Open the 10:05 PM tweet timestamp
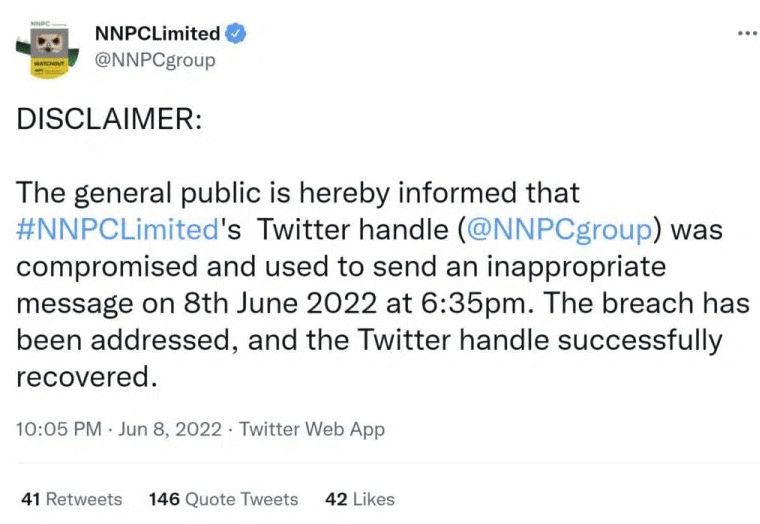Viewport: 760px width, 524px height. click(59, 429)
